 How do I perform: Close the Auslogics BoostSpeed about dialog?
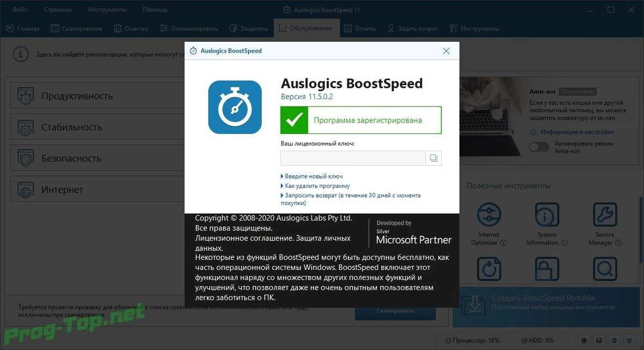pyautogui.click(x=446, y=51)
